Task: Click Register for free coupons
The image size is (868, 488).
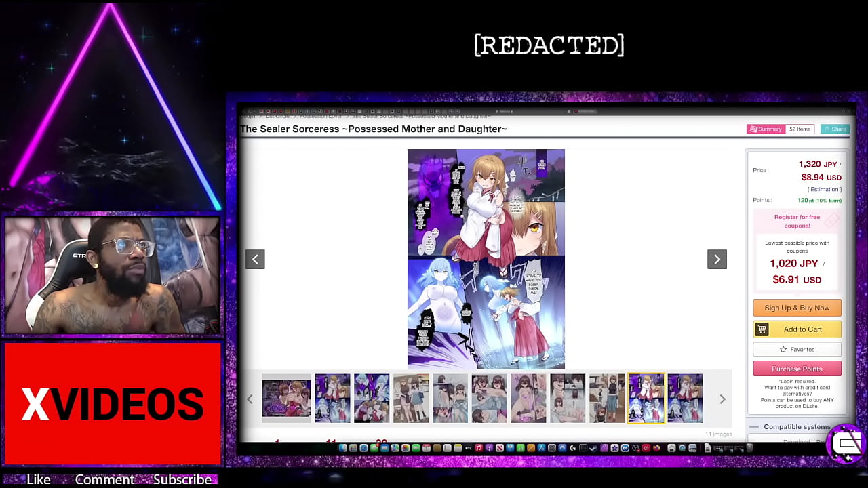Action: [x=797, y=221]
